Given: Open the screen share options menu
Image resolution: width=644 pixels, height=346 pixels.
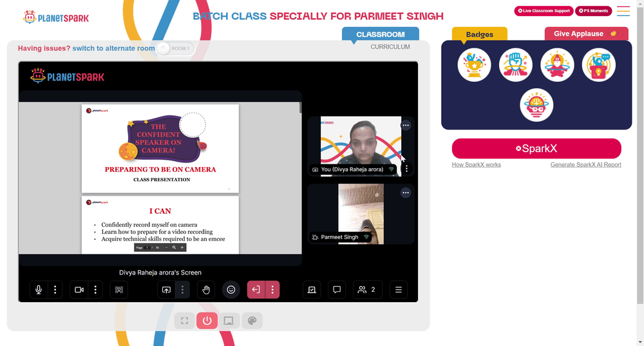Looking at the screenshot, I should pyautogui.click(x=182, y=290).
